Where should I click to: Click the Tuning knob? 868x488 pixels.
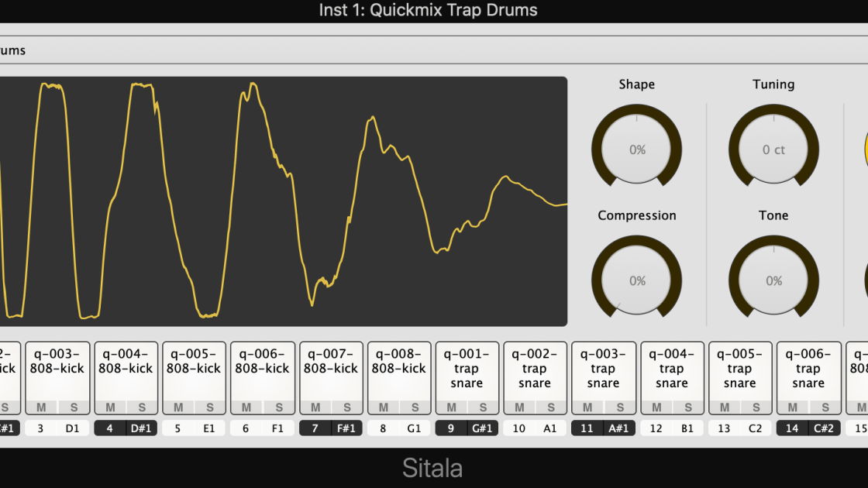[x=773, y=149]
